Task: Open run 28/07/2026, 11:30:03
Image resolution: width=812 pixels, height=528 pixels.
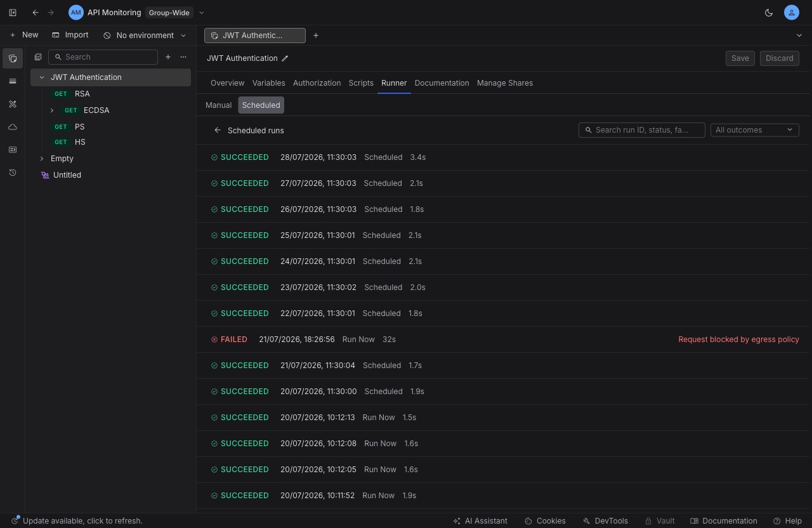Action: 504,157
